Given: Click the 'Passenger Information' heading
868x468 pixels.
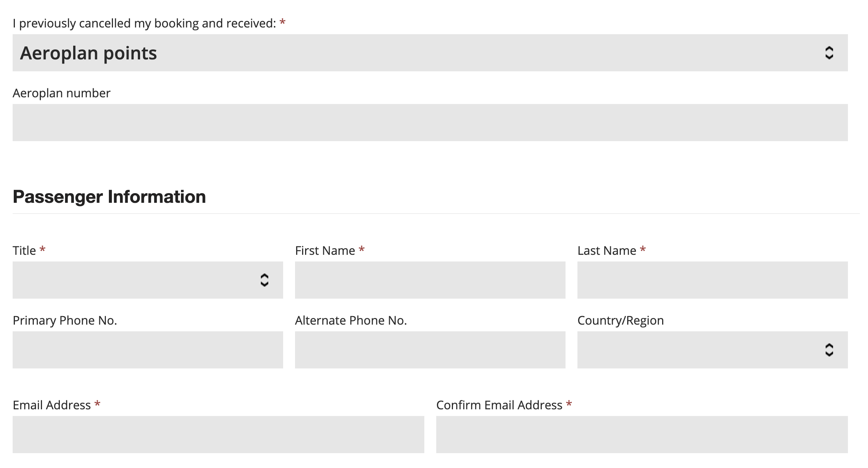Looking at the screenshot, I should (109, 196).
